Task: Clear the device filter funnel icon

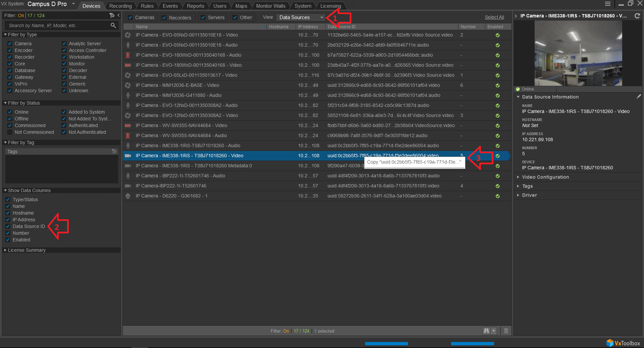Action: point(112,15)
